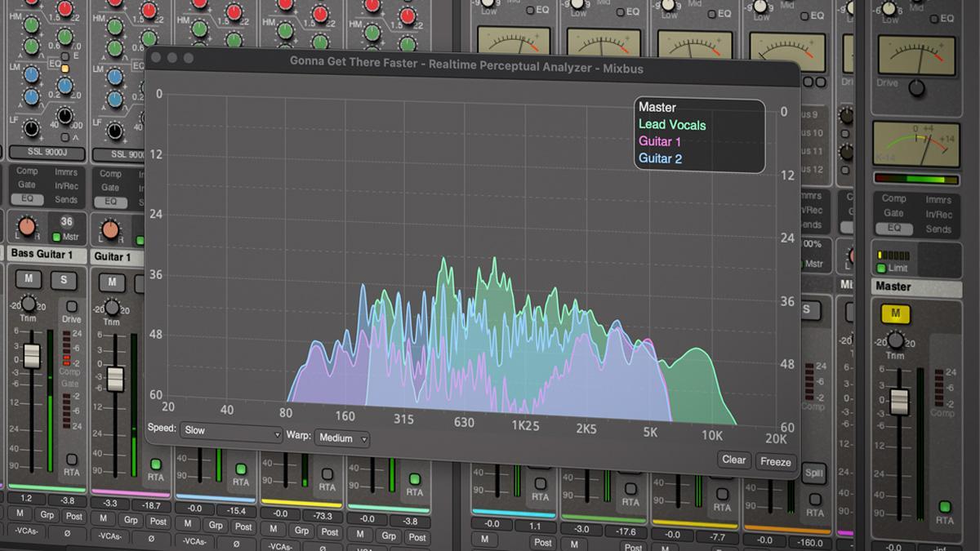Select Lead Vocals in analyzer legend
Image resolution: width=980 pixels, height=551 pixels.
click(x=671, y=125)
